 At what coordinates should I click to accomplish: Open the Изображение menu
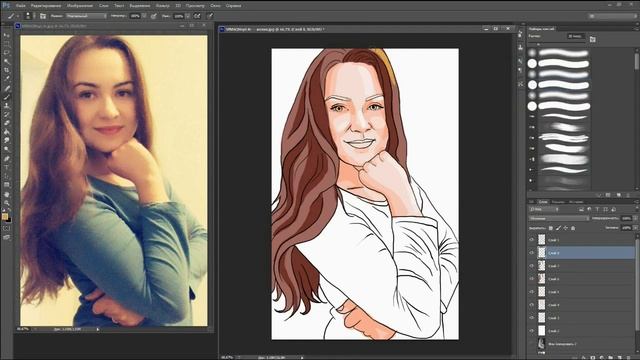80,6
